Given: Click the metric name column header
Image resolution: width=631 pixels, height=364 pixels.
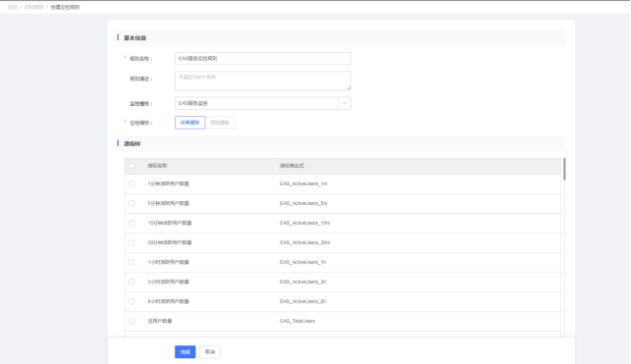Looking at the screenshot, I should click(157, 166).
